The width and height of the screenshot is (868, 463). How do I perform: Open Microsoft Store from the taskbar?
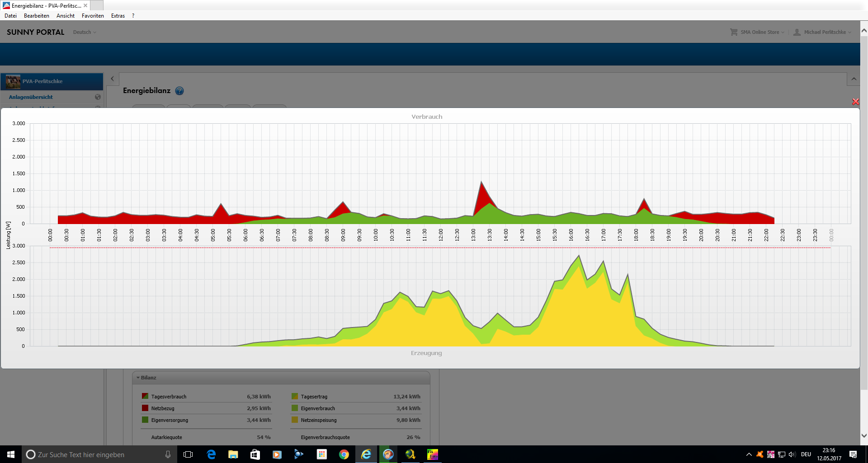(x=255, y=454)
